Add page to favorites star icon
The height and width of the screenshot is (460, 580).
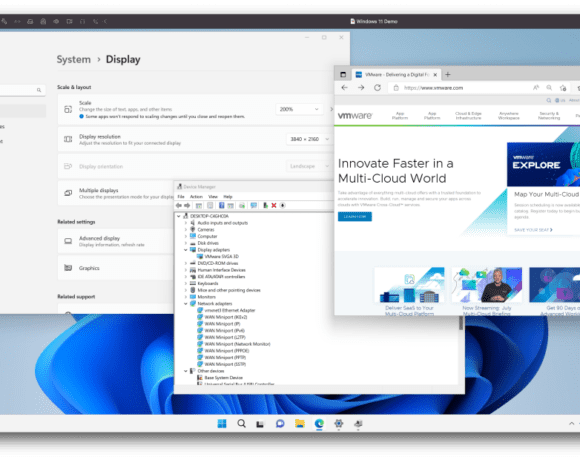coord(563,88)
